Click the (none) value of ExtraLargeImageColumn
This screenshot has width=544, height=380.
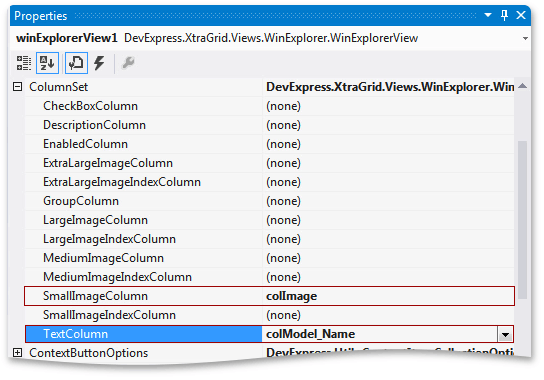[x=283, y=163]
